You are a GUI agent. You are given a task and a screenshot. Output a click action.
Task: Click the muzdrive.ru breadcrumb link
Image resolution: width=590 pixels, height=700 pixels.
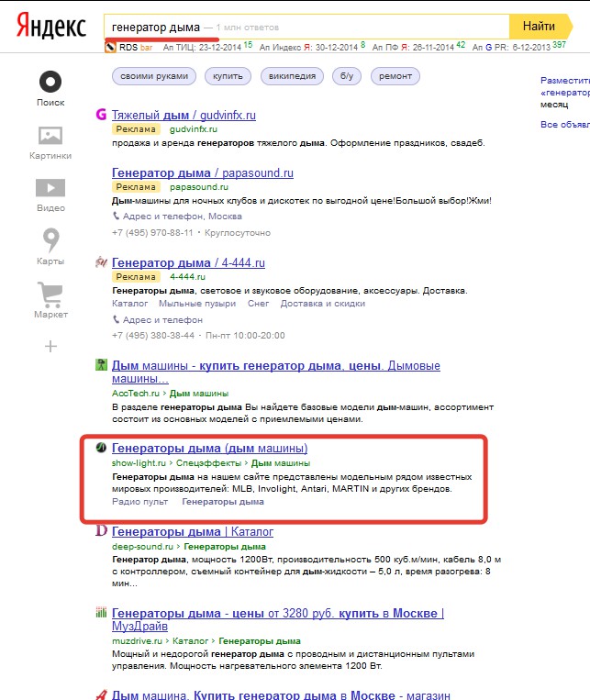pos(137,641)
